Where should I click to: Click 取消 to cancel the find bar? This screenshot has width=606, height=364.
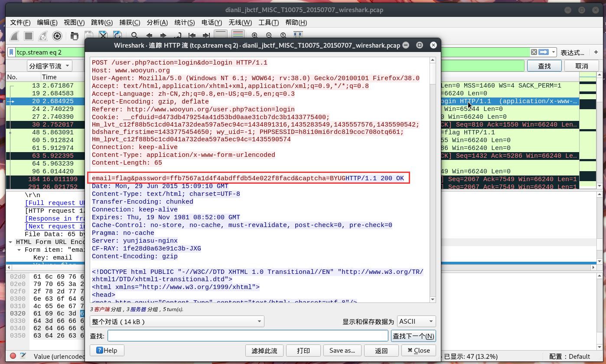tap(582, 66)
